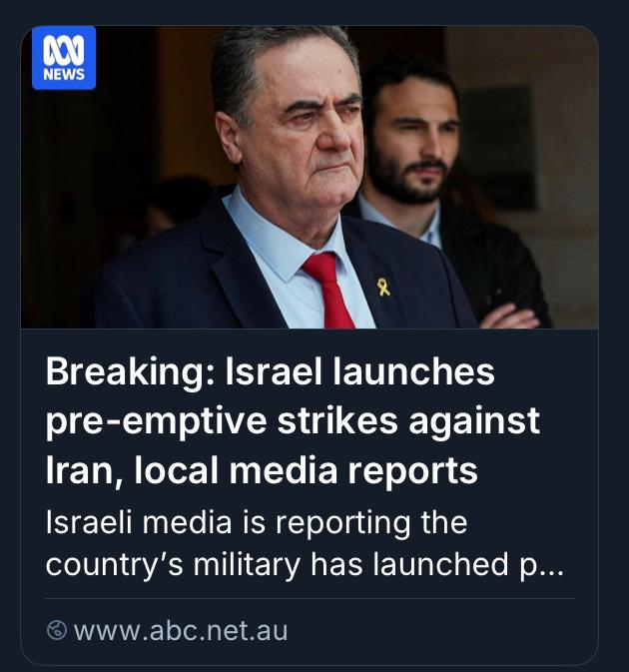The image size is (629, 672).
Task: Select the "Israel launches" headline text
Action: point(360,372)
